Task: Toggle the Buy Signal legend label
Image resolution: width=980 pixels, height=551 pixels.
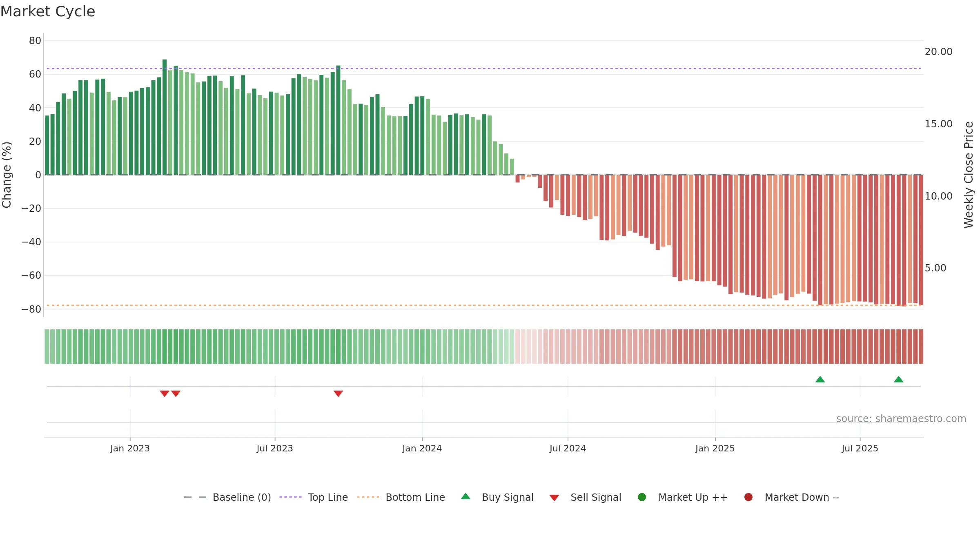Action: coord(508,497)
